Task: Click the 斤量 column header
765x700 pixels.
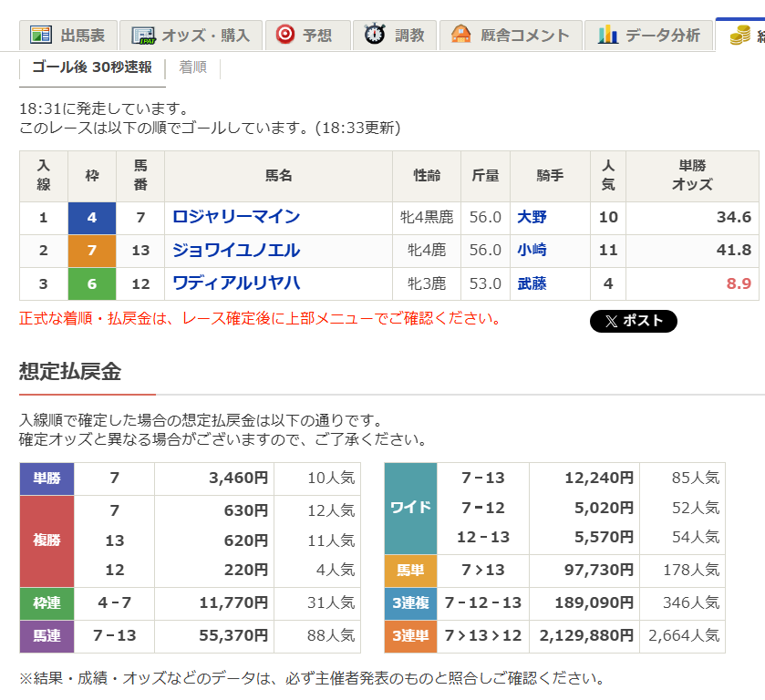Action: click(485, 176)
